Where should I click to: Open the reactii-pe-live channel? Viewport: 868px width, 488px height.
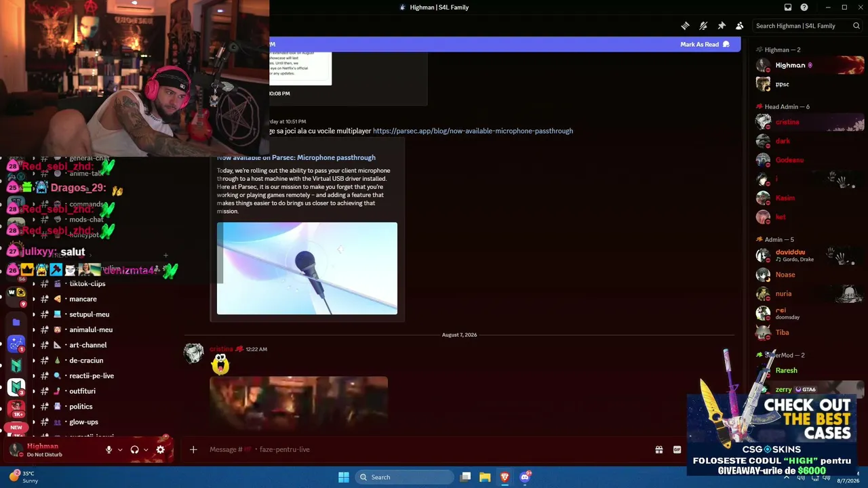point(92,375)
